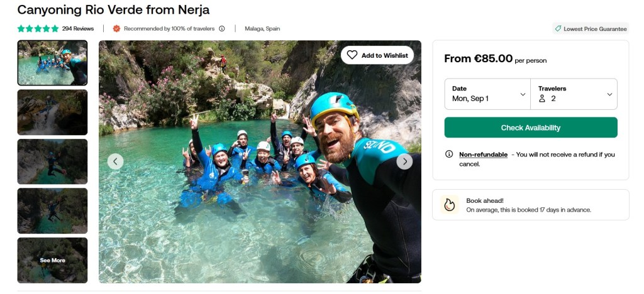This screenshot has width=644, height=294.
Task: Open the See More photos thumbnail
Action: (x=52, y=260)
